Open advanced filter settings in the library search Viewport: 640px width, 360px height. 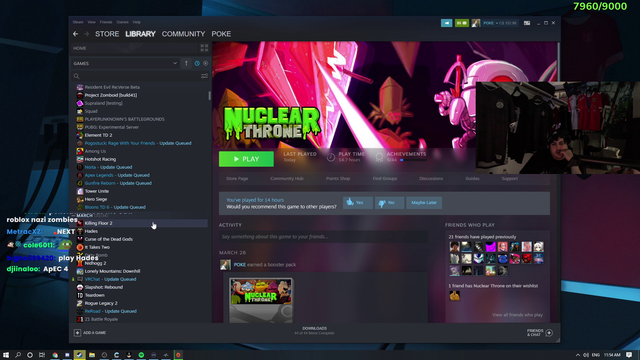(x=204, y=76)
